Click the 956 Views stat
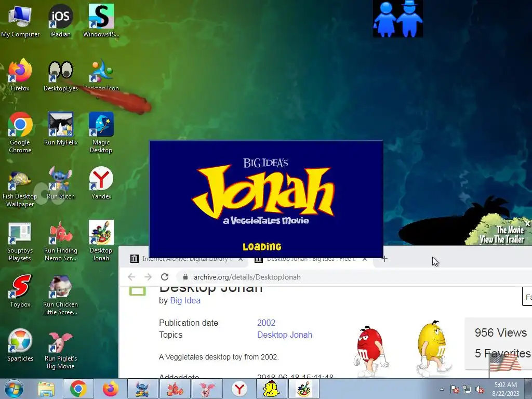Image resolution: width=532 pixels, height=399 pixels. point(501,332)
